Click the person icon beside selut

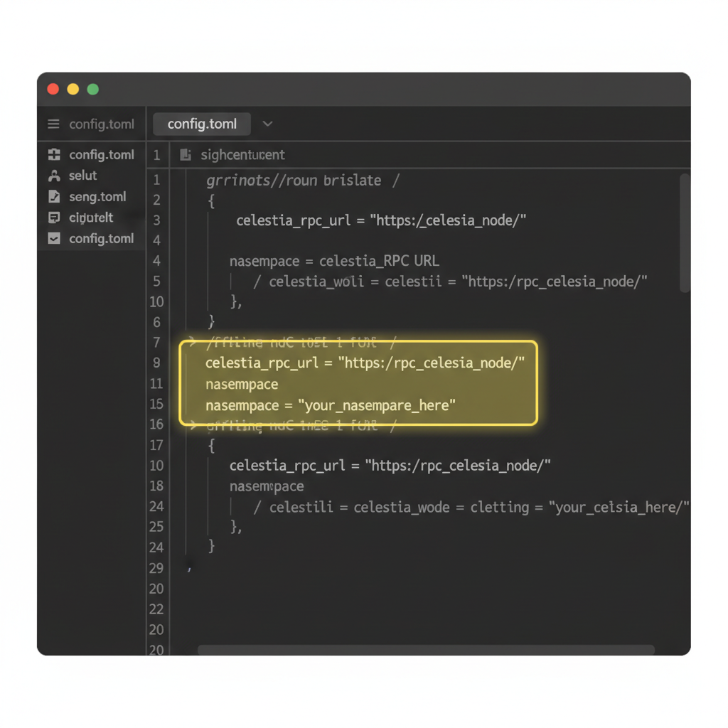tap(54, 176)
